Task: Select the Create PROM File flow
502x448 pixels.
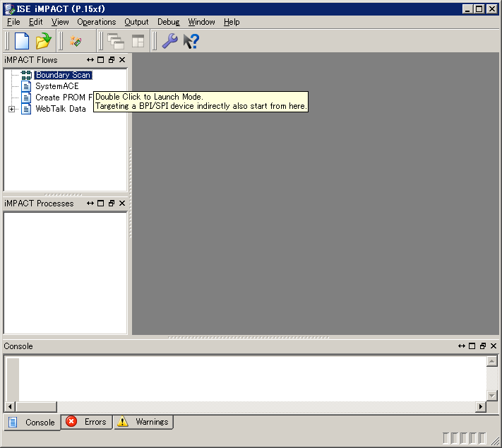Action: [x=64, y=98]
